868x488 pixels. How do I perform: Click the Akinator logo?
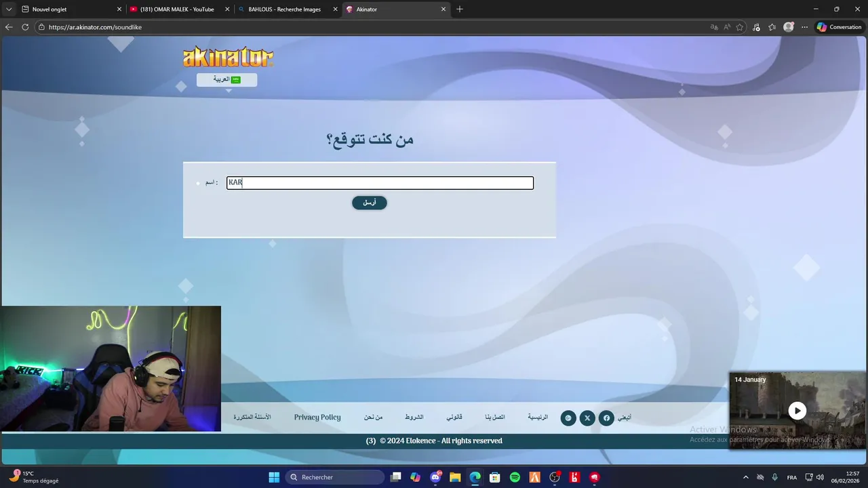228,57
